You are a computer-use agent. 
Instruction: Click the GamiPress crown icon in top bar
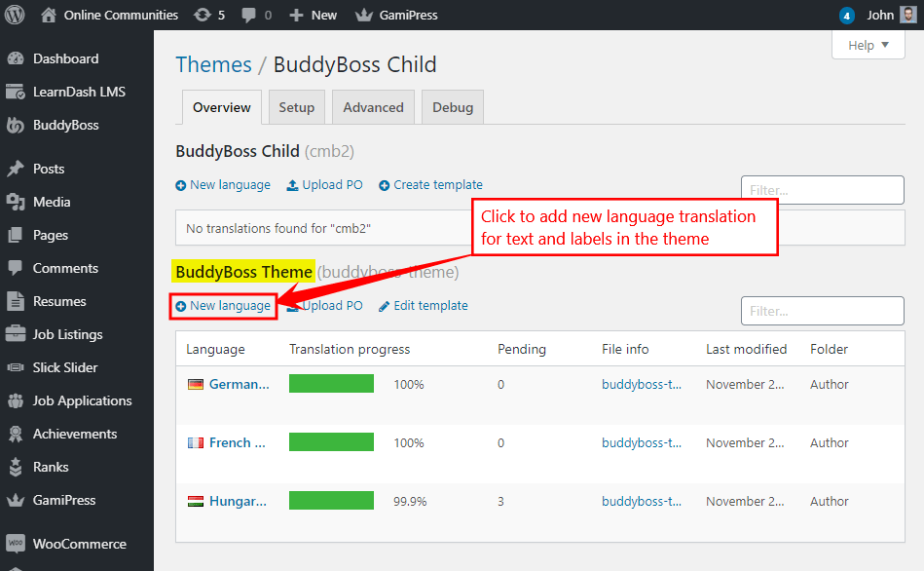[363, 15]
